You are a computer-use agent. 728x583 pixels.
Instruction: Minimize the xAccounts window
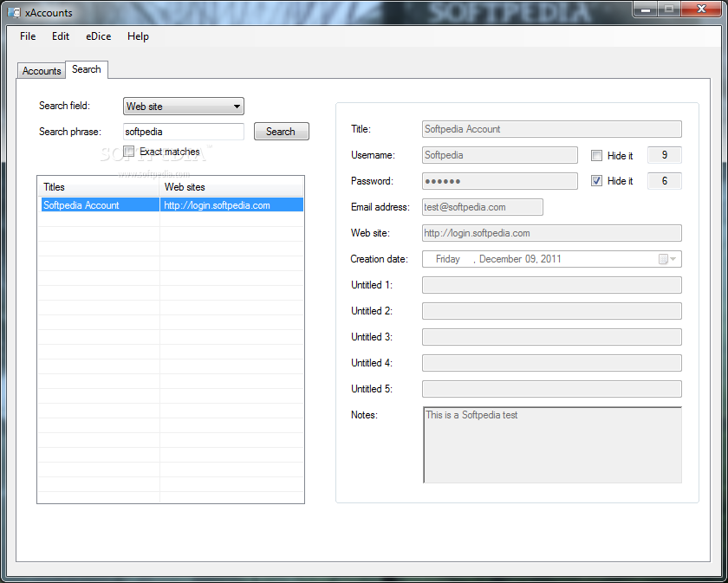pyautogui.click(x=645, y=9)
